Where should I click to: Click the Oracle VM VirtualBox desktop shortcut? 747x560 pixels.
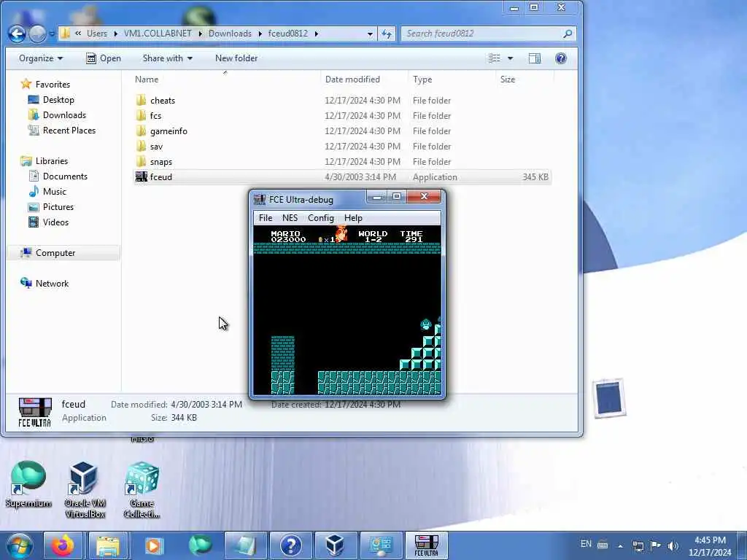coord(85,489)
